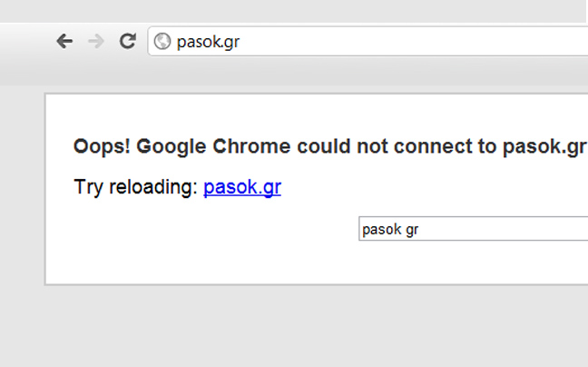Screen dimensions: 588x367
Task: Select the pasok.gr URL text in address bar
Action: (x=208, y=42)
